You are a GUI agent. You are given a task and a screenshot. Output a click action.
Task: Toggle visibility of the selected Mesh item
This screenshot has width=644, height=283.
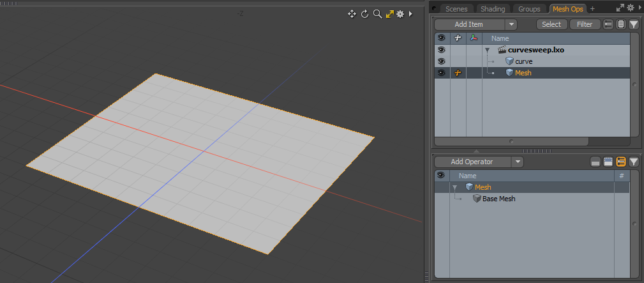441,73
